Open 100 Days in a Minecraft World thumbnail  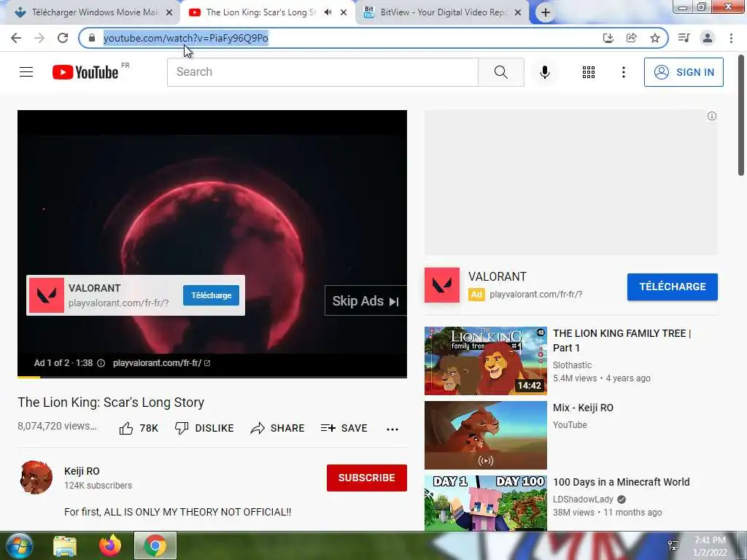click(485, 503)
